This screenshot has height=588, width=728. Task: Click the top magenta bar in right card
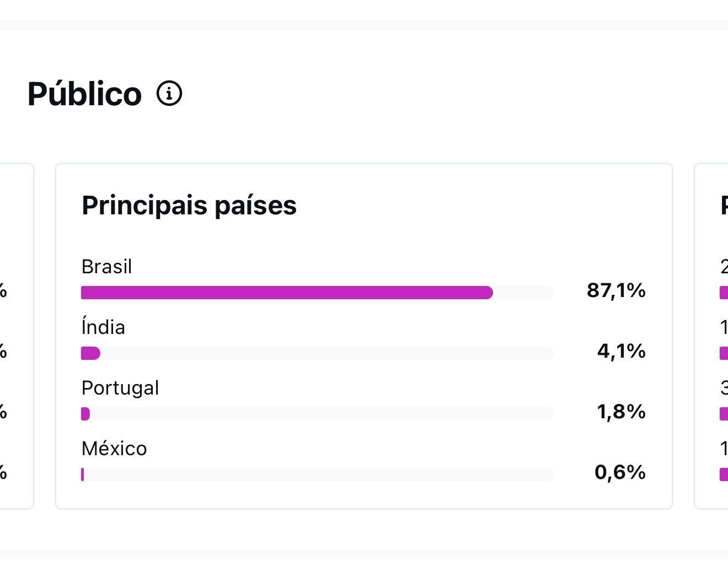[x=724, y=293]
